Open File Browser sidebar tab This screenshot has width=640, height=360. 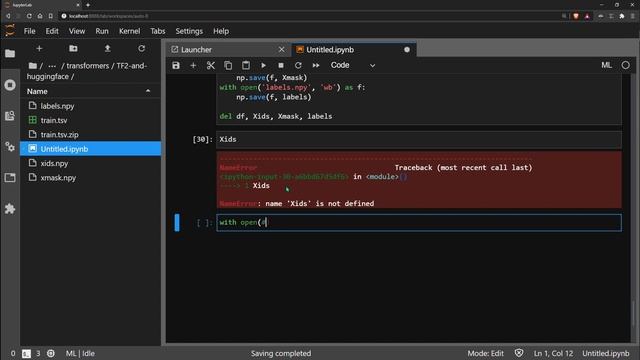[10, 53]
